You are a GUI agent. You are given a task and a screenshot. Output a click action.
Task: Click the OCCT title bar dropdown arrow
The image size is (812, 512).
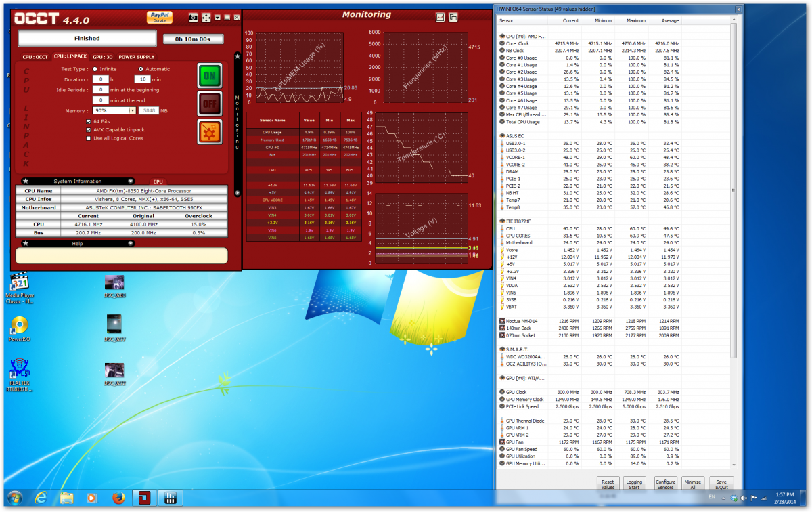(x=217, y=17)
